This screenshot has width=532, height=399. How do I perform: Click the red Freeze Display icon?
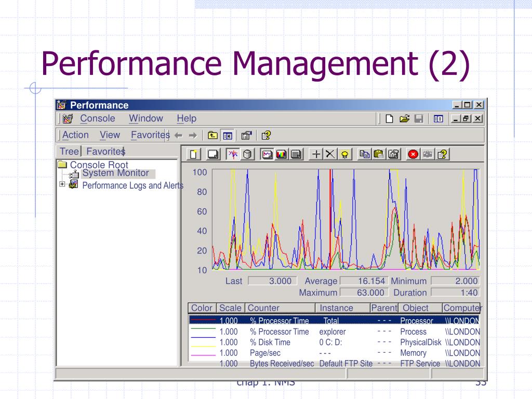[413, 154]
